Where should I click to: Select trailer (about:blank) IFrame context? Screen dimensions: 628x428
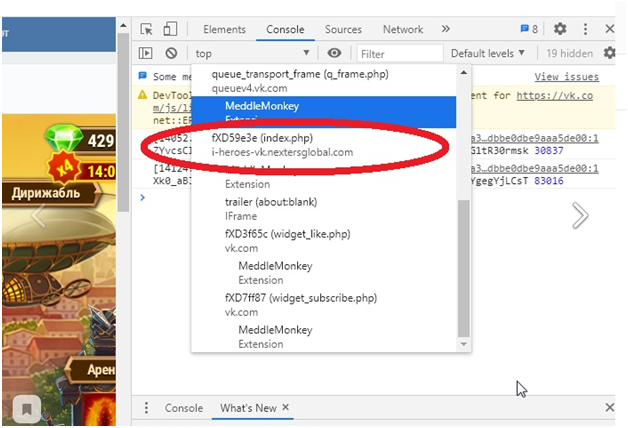coord(324,209)
